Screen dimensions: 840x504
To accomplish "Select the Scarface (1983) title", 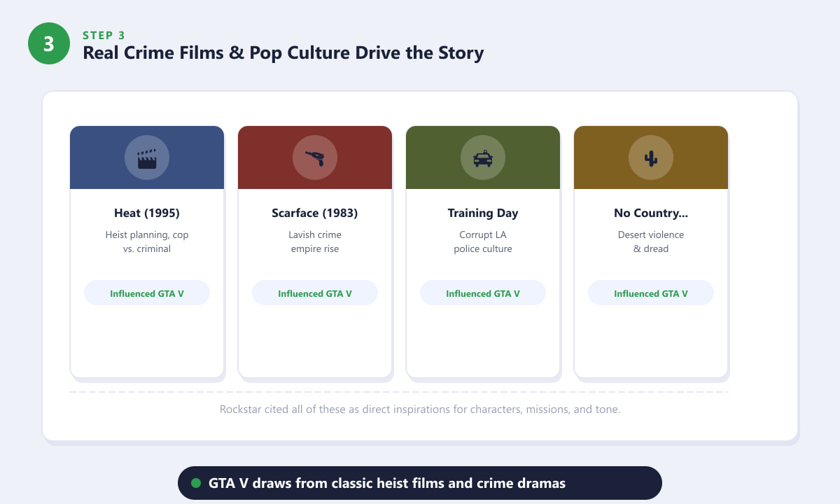I will click(x=315, y=213).
